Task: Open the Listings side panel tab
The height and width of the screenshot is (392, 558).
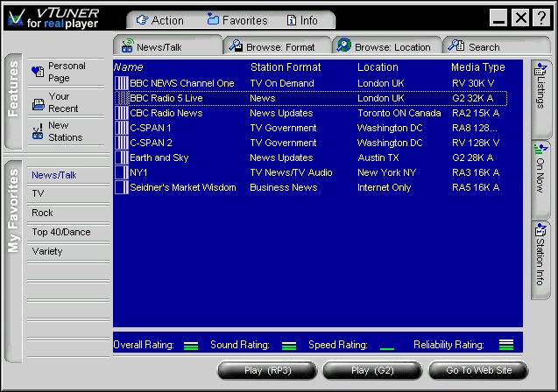Action: point(540,100)
